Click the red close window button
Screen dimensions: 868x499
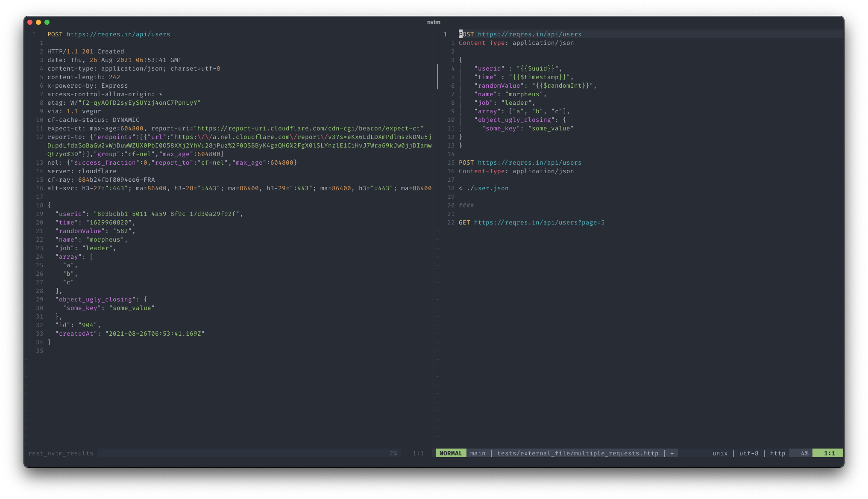pyautogui.click(x=30, y=22)
